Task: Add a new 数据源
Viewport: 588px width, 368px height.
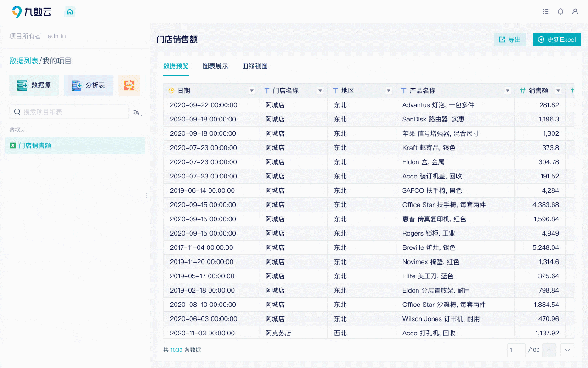Action: [34, 85]
